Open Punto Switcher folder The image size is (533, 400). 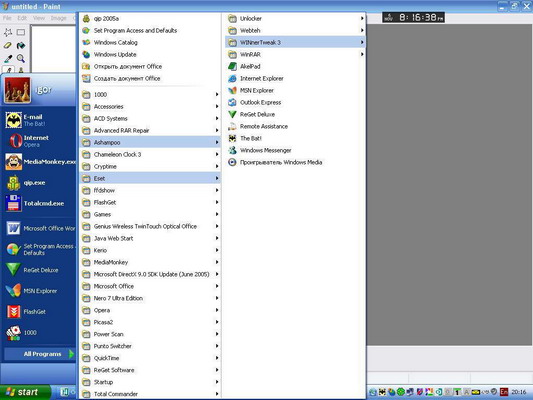coord(150,346)
